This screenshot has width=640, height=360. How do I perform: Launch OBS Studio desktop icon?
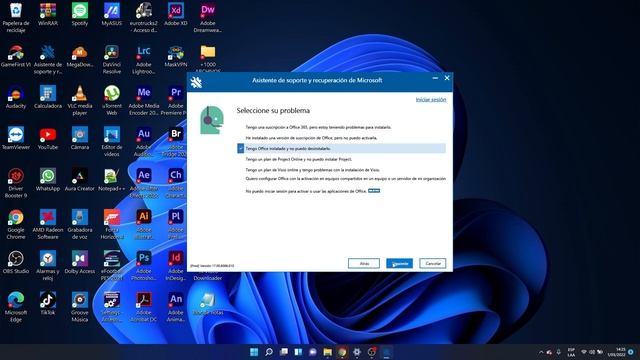(16, 262)
